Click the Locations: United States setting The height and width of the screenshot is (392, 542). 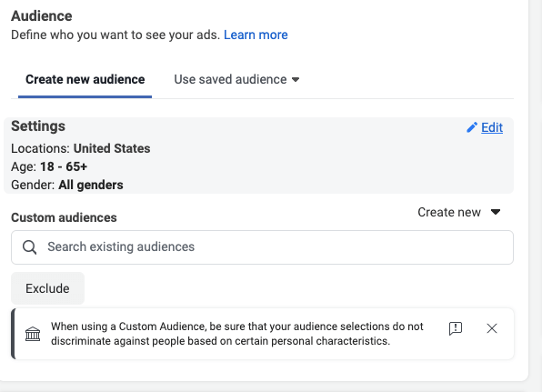point(81,148)
